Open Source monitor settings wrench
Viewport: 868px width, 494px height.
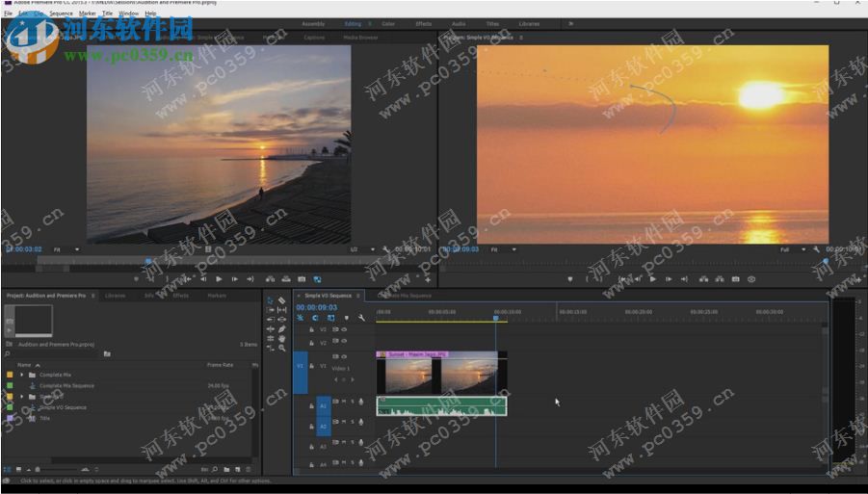coord(385,249)
